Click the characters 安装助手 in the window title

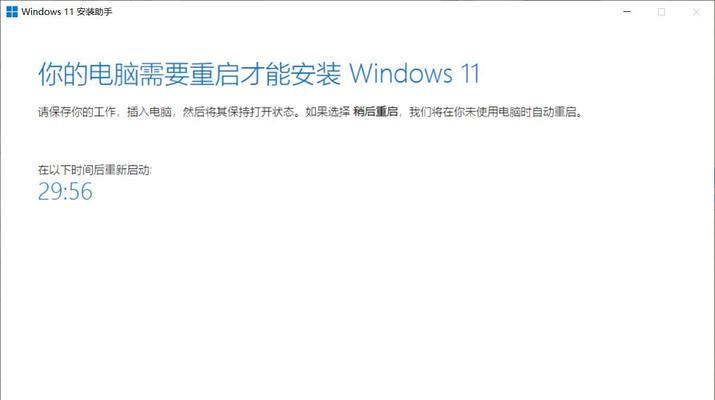tap(94, 12)
